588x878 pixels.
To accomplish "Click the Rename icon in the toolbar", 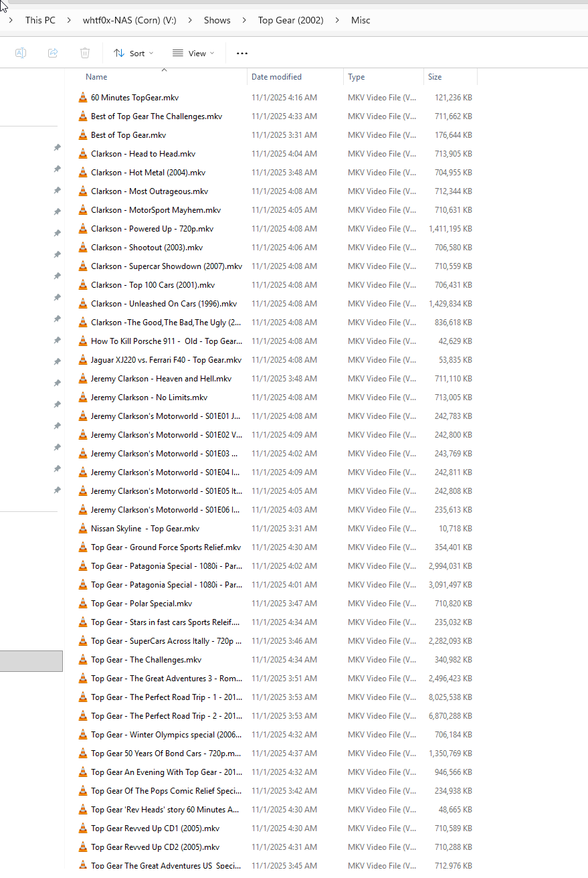I will (21, 53).
